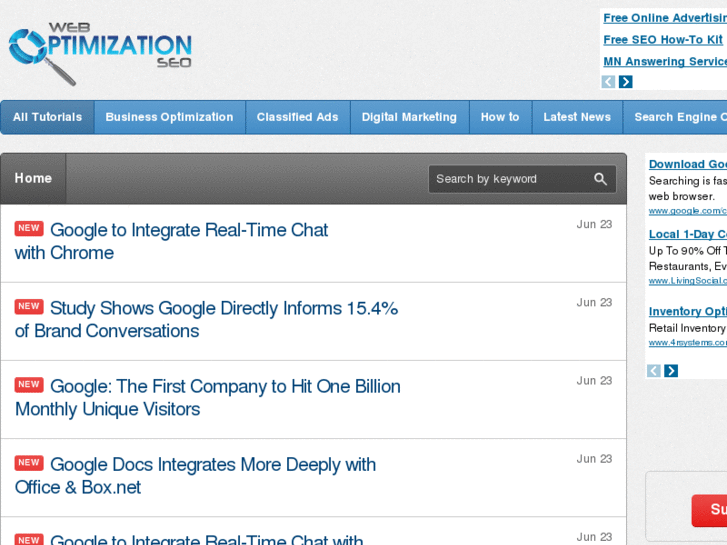Open the All Tutorials menu tab

click(x=47, y=117)
